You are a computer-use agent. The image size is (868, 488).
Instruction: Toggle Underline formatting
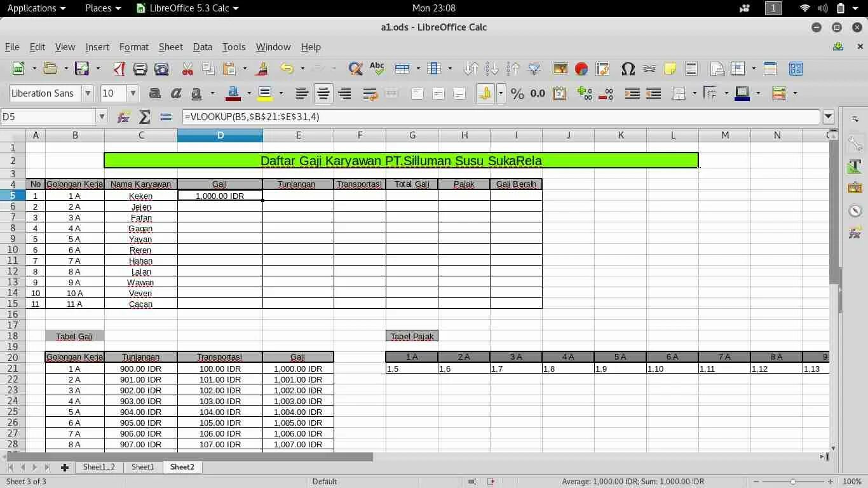[197, 93]
